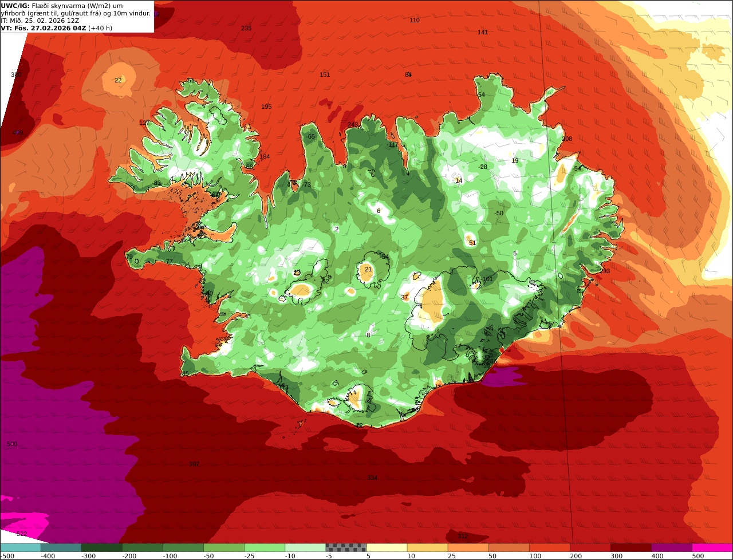Click the light teal -500 to -400 legend swatch

point(21,547)
